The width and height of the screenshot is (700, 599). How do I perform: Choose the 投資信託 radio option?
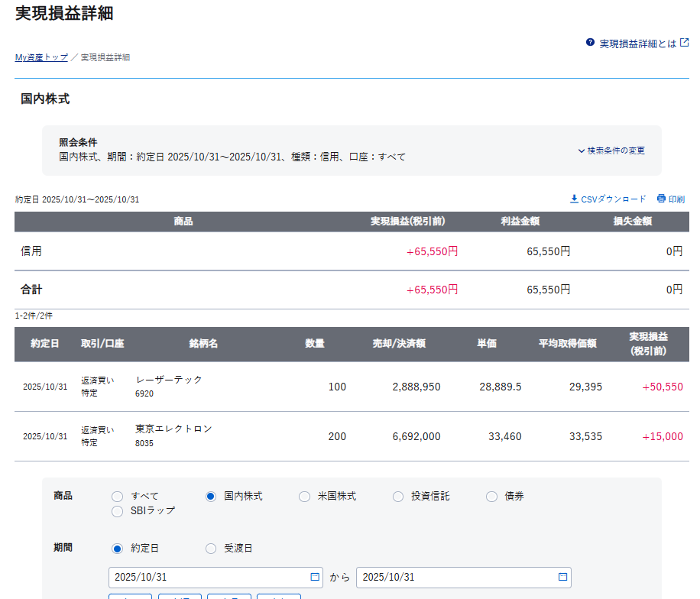tap(398, 497)
